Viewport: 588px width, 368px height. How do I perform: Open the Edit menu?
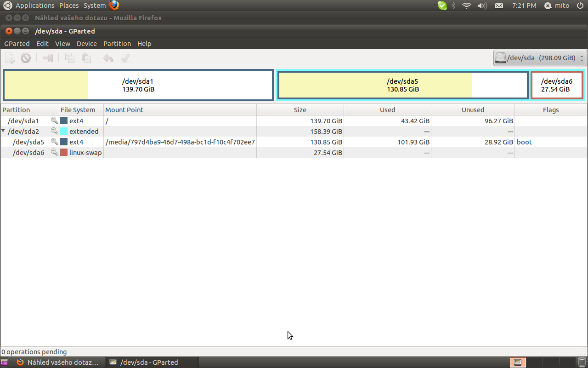pyautogui.click(x=42, y=44)
